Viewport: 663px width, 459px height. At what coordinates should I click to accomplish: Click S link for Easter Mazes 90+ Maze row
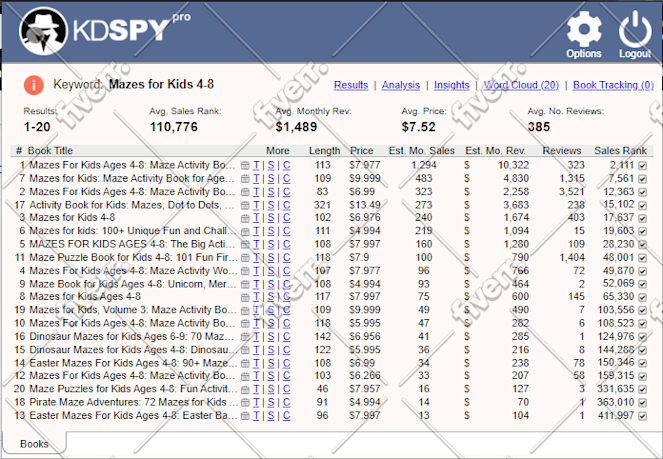271,363
